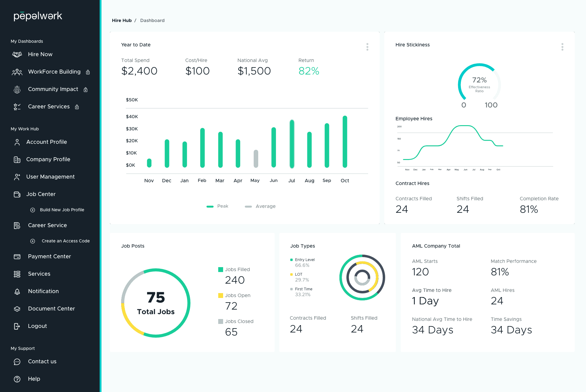Toggle the Jobs Filled green legend square
The image size is (586, 392).
point(221,270)
